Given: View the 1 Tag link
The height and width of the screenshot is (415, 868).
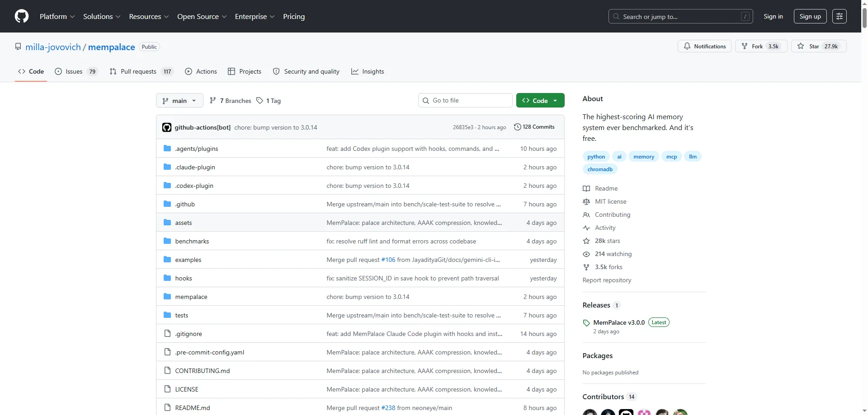Looking at the screenshot, I should [269, 101].
